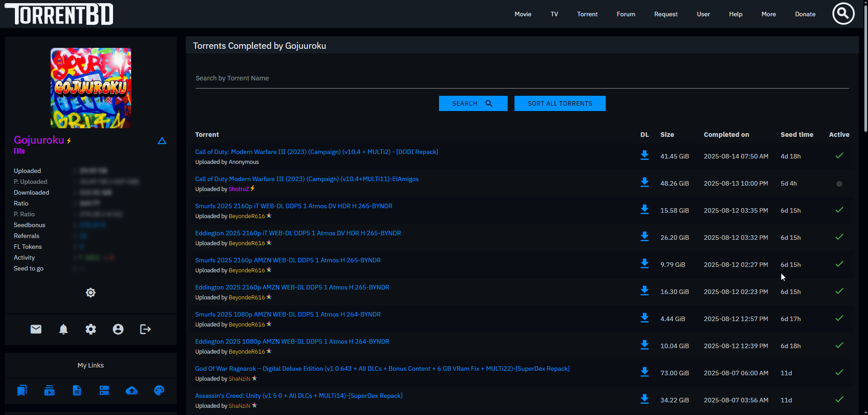
Task: Open Smurfs 2025 1080p AMZN torrent link
Action: pyautogui.click(x=288, y=314)
